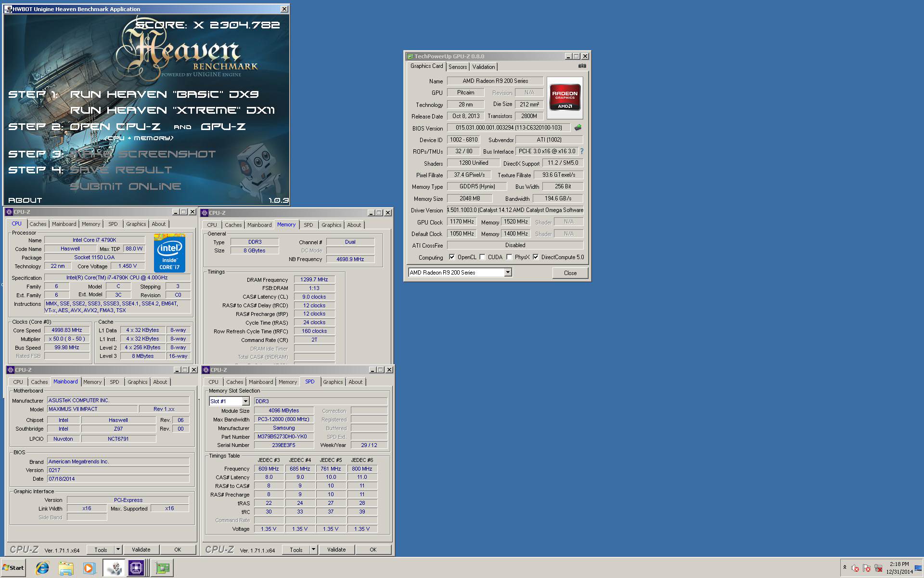Click Run Heaven "Basic" DX9
924x578 pixels.
point(165,94)
